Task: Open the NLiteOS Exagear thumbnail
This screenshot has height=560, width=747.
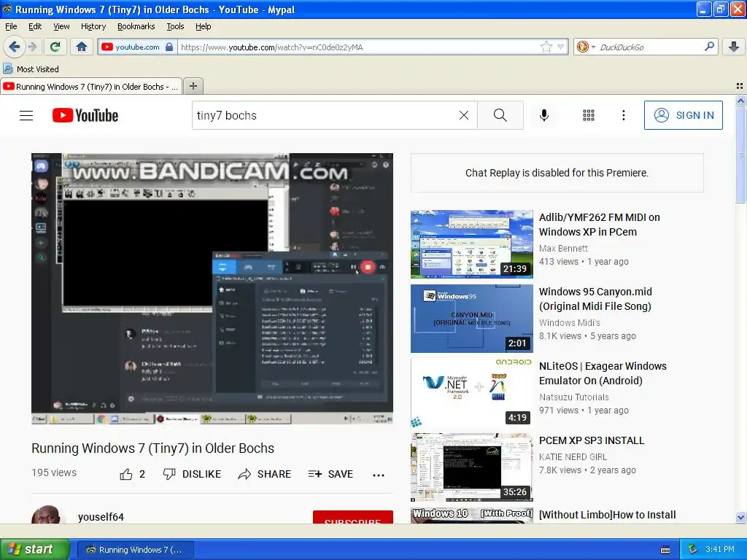Action: point(472,393)
